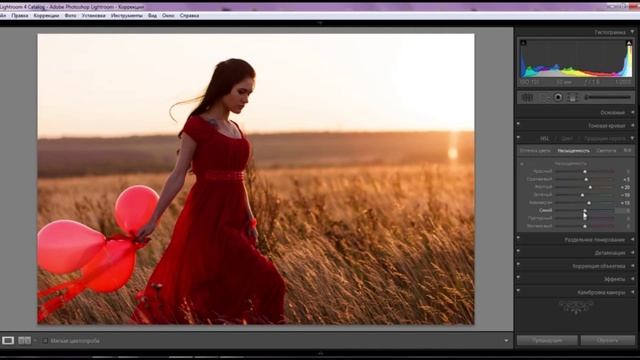Screen dimensions: 640x360
Task: Expand the Основные panel triangle
Action: pos(632,112)
